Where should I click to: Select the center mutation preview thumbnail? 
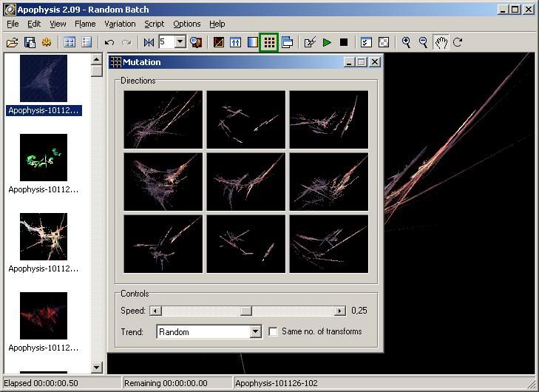245,181
